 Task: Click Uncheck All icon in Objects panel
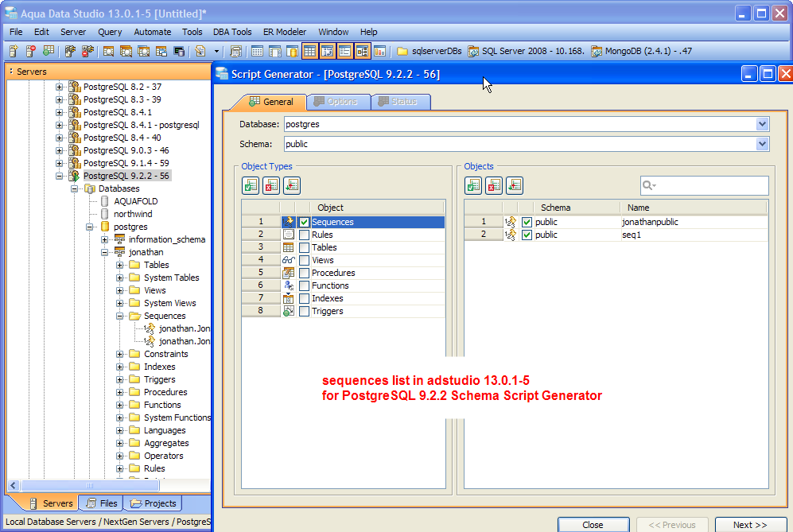click(494, 185)
